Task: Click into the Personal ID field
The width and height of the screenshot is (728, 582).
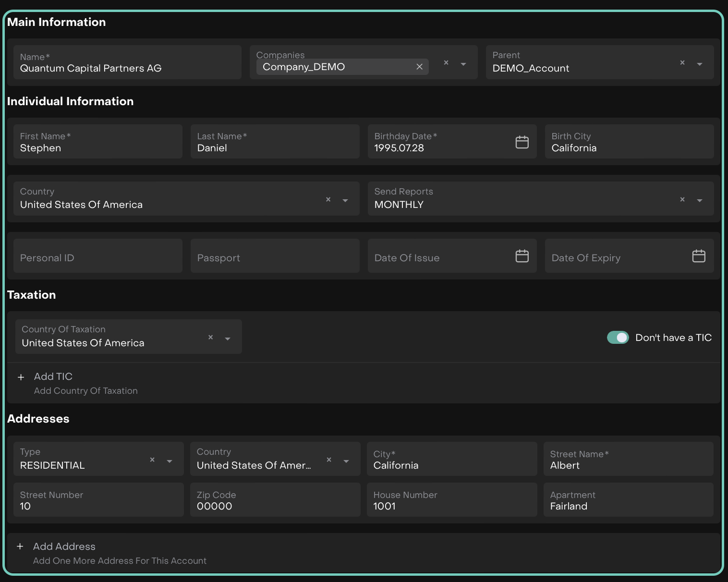Action: (x=98, y=258)
